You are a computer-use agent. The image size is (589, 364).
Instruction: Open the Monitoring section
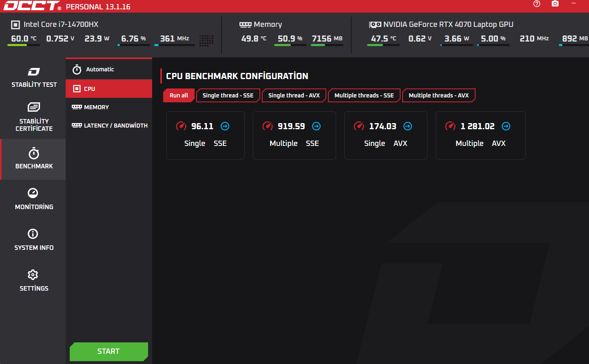click(34, 199)
